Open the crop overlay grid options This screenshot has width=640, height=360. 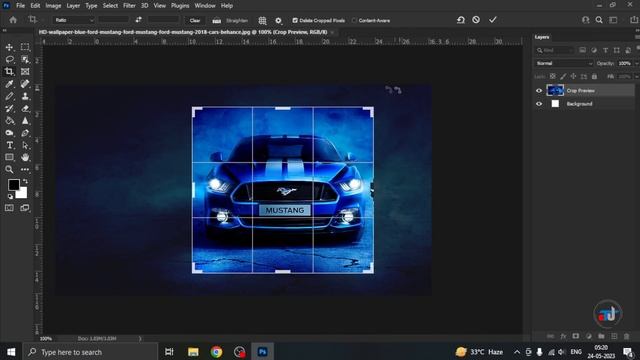tap(262, 20)
